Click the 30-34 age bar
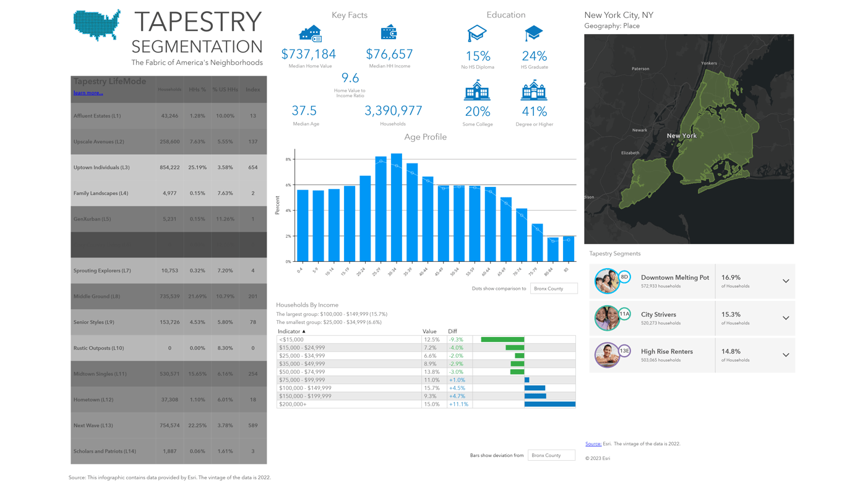 397,207
